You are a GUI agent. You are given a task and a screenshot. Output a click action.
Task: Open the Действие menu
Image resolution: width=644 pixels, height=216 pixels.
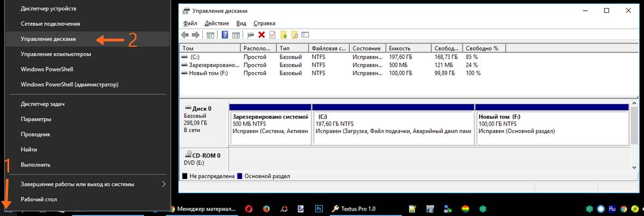click(217, 24)
